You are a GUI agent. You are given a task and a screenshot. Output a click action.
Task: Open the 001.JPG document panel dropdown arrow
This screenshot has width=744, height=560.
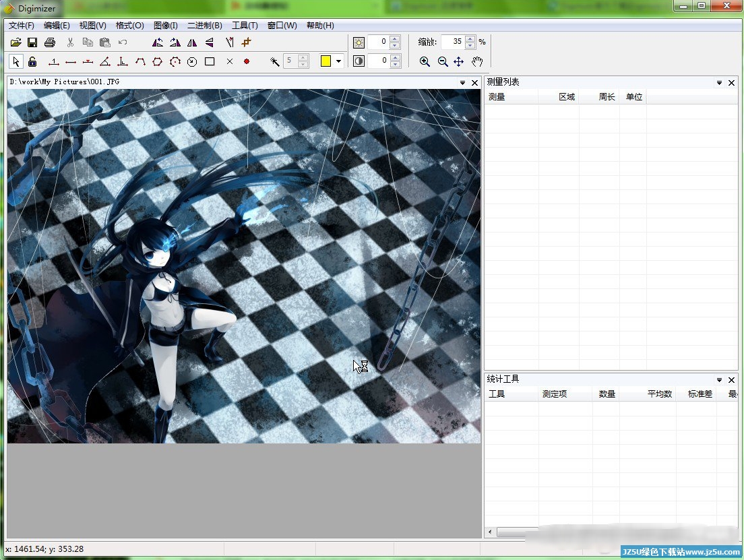pos(462,83)
